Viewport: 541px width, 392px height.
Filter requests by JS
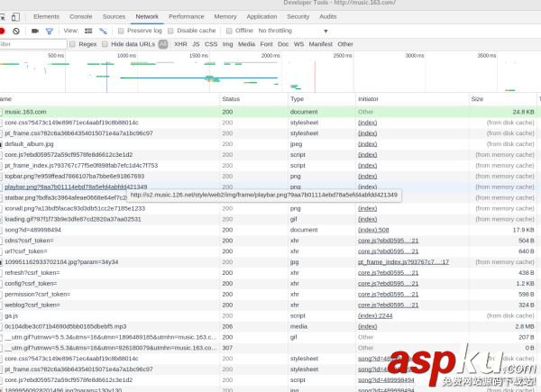coord(196,44)
